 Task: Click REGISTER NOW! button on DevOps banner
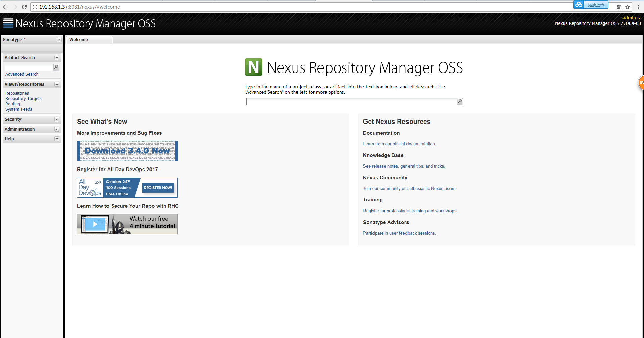tap(158, 188)
